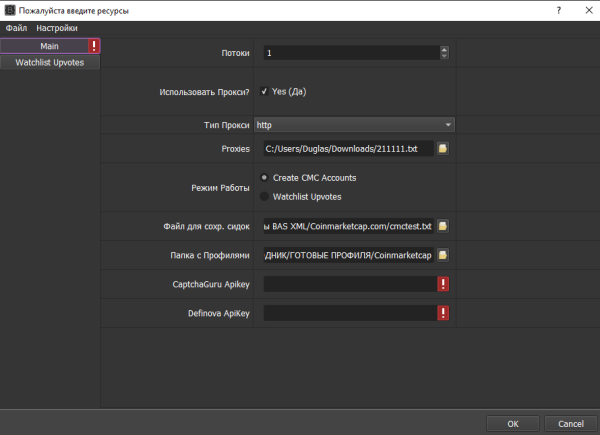Click into CaptchaGuru ApiKey input field
Image resolution: width=600 pixels, height=435 pixels.
(348, 284)
